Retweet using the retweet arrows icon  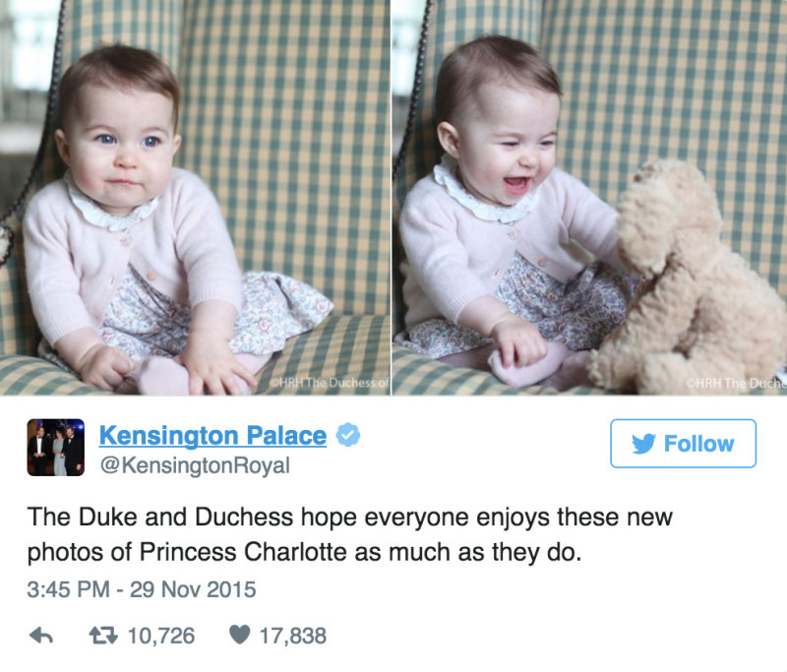[x=103, y=636]
